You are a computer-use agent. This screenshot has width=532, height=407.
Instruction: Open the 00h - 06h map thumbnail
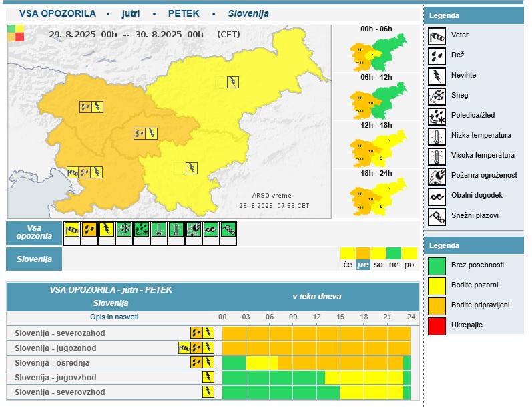[x=376, y=53]
